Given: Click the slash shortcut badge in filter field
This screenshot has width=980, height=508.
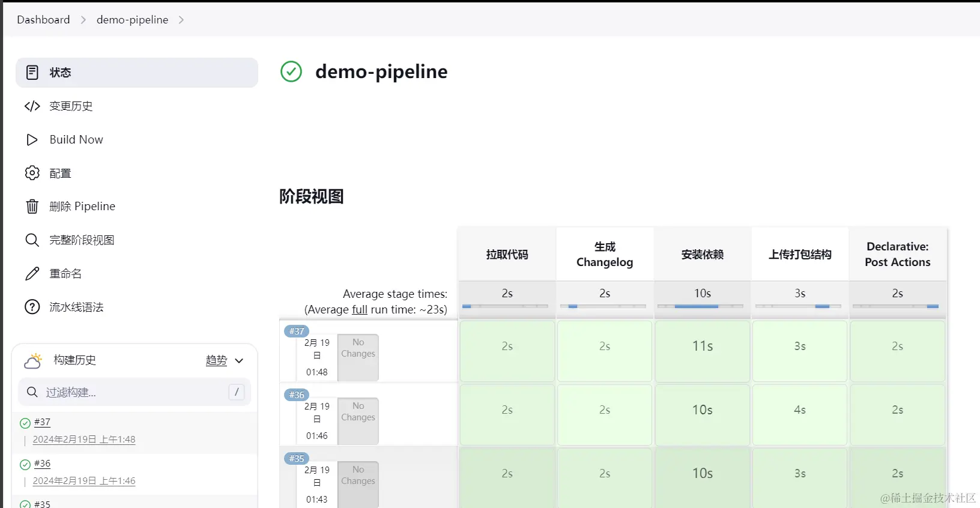Looking at the screenshot, I should coord(237,392).
